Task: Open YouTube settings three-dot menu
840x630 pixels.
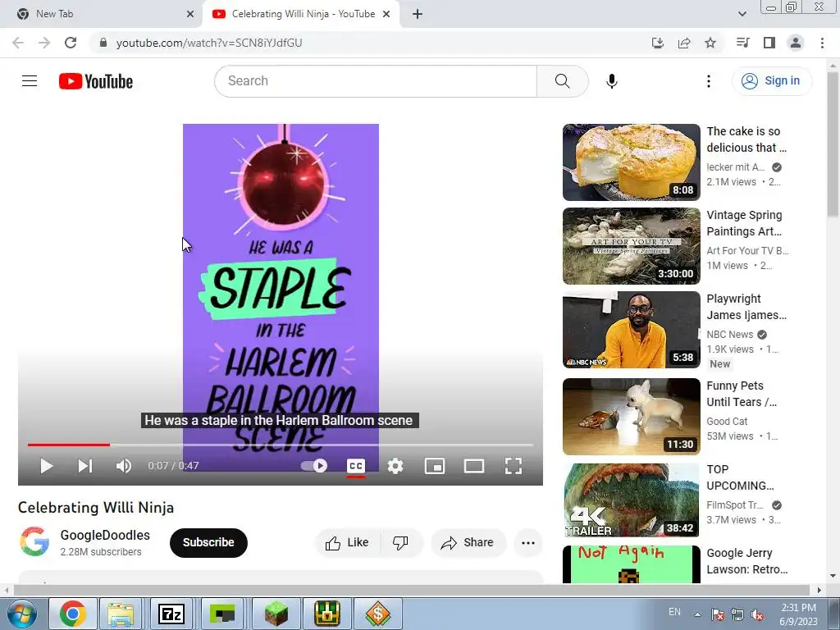Action: [708, 81]
